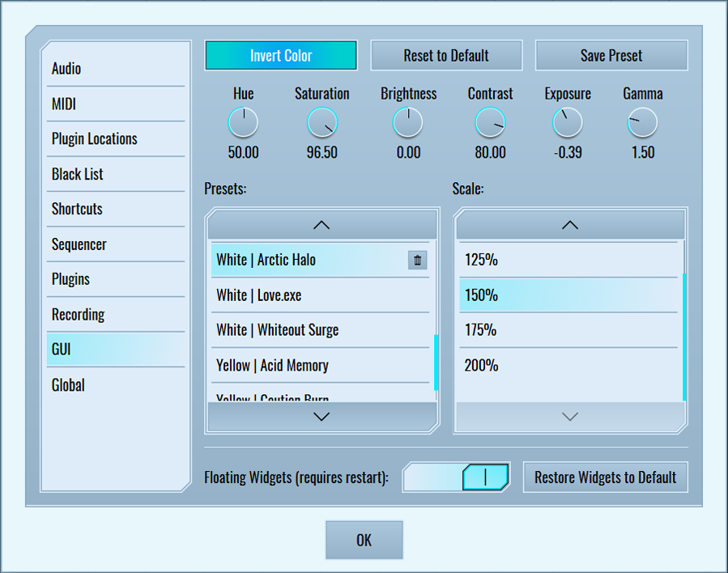
Task: Click the Brightness value 0.00
Action: (x=408, y=152)
